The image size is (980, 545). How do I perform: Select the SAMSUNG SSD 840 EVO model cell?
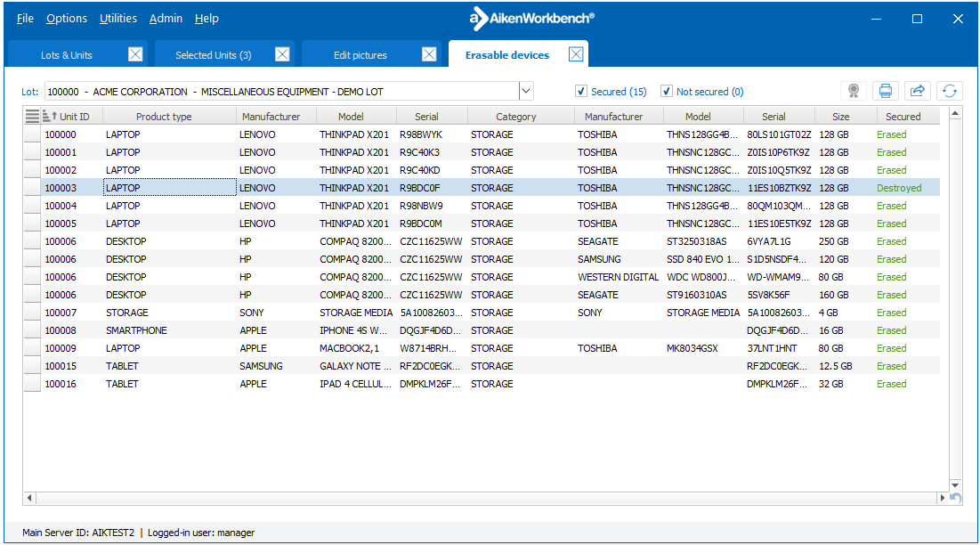702,259
